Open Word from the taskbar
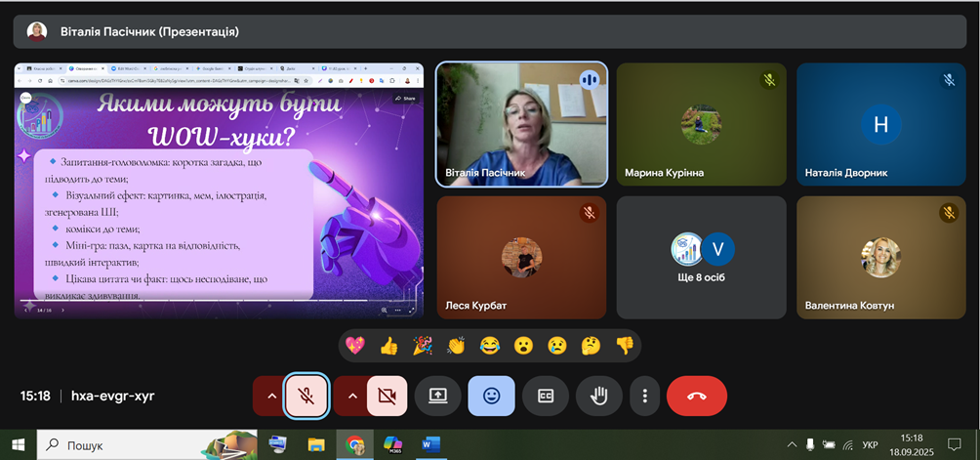The height and width of the screenshot is (460, 980). pos(431,445)
